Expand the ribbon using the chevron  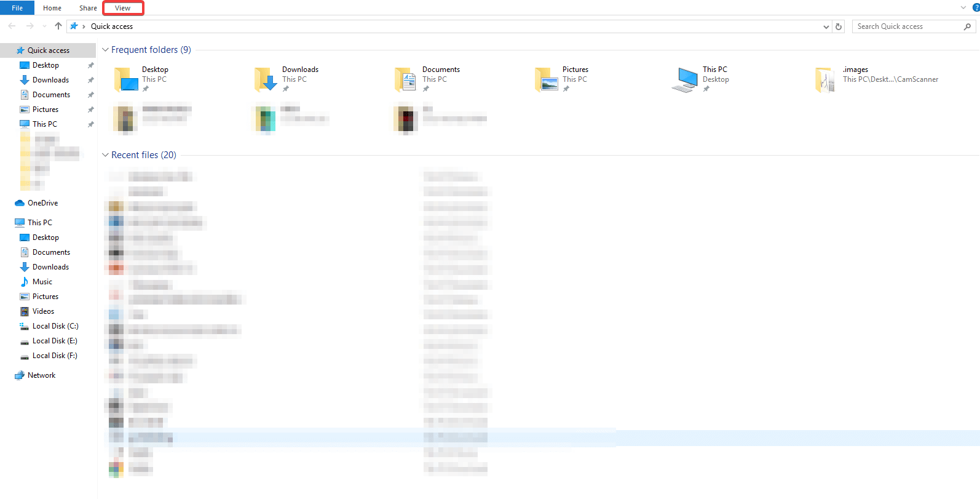pos(963,8)
